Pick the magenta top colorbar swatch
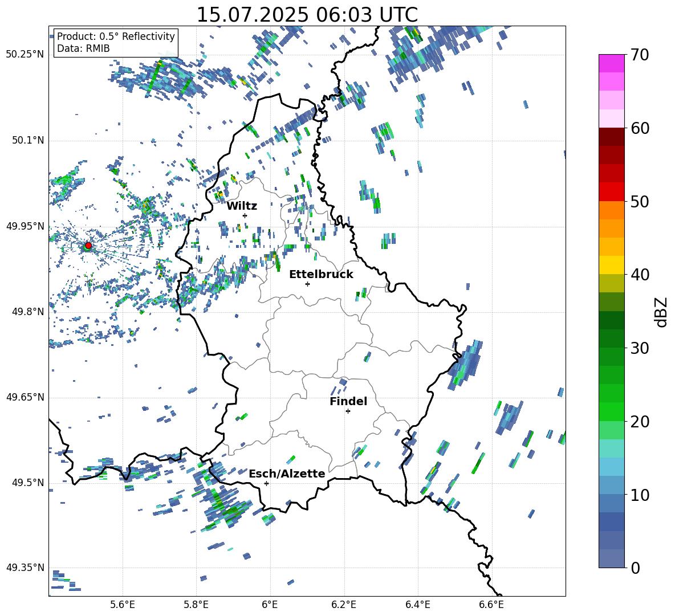 tap(612, 64)
